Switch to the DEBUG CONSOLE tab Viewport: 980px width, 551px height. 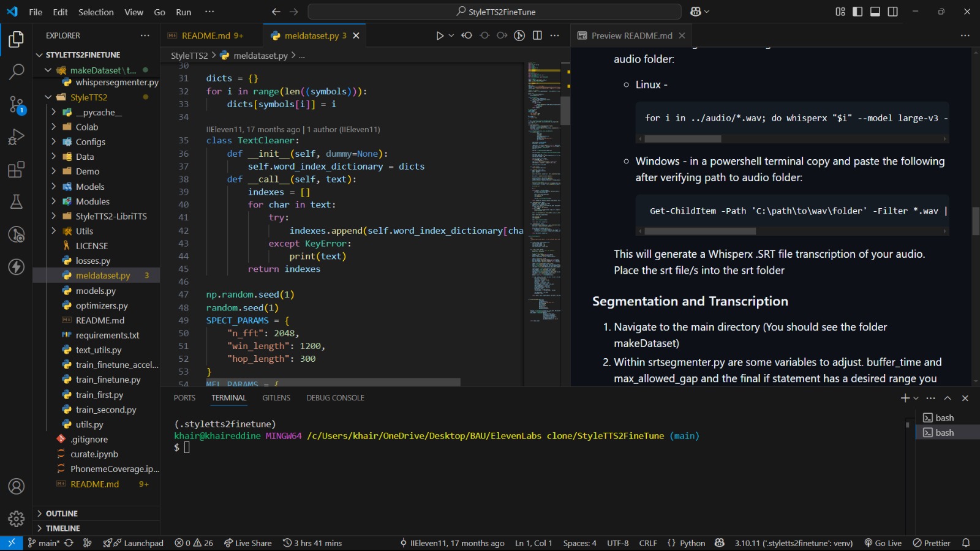[x=335, y=398]
